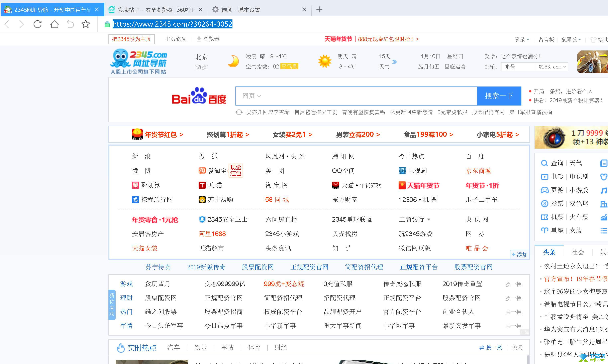Image resolution: width=608 pixels, height=364 pixels.
Task: Click 浏览器 download link
Action: pos(208,39)
